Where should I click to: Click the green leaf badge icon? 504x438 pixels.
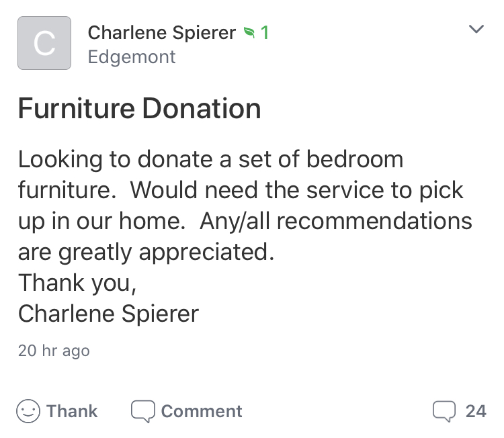(249, 32)
